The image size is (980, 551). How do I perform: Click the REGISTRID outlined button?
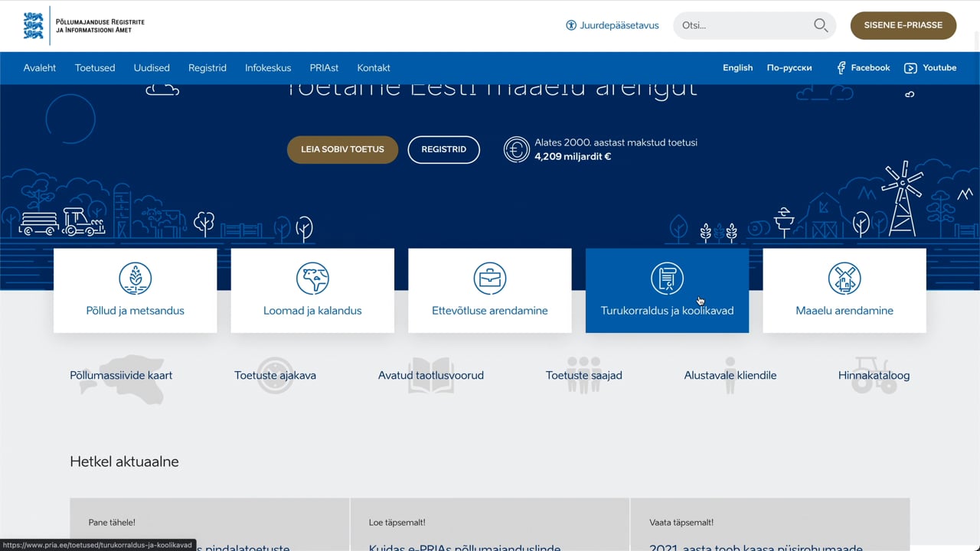coord(444,149)
